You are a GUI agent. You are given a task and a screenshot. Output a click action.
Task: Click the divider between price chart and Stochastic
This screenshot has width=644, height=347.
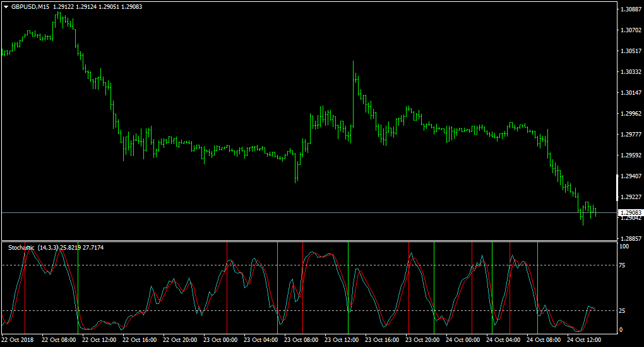(x=309, y=241)
